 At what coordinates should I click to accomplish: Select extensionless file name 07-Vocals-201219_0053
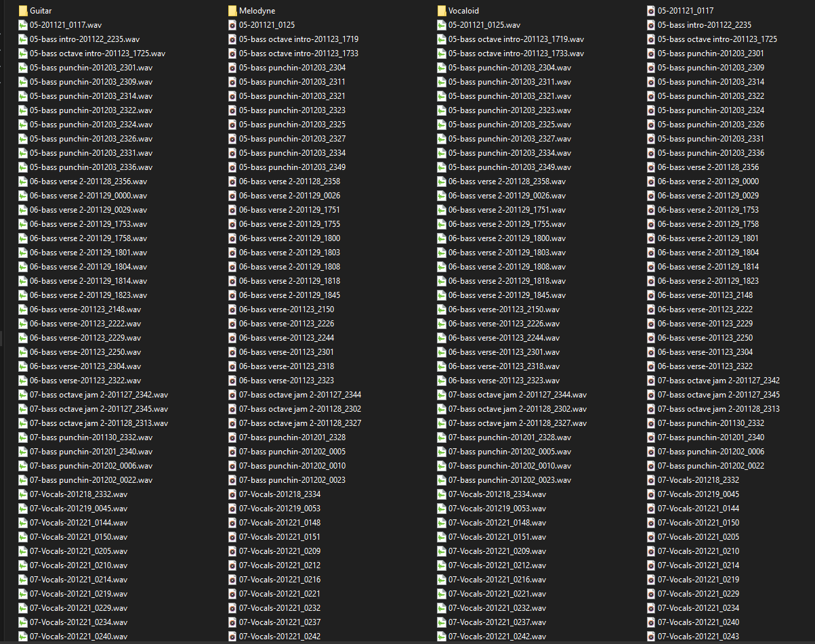280,509
